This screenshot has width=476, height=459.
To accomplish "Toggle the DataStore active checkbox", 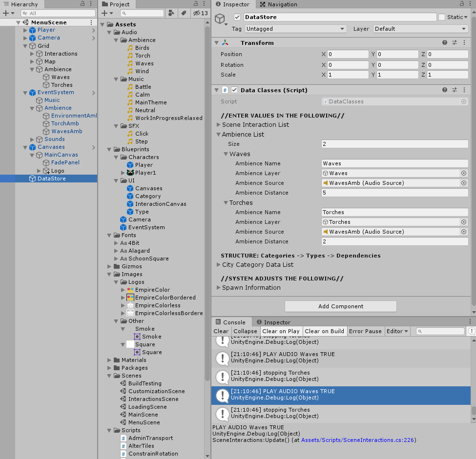I will [x=237, y=17].
